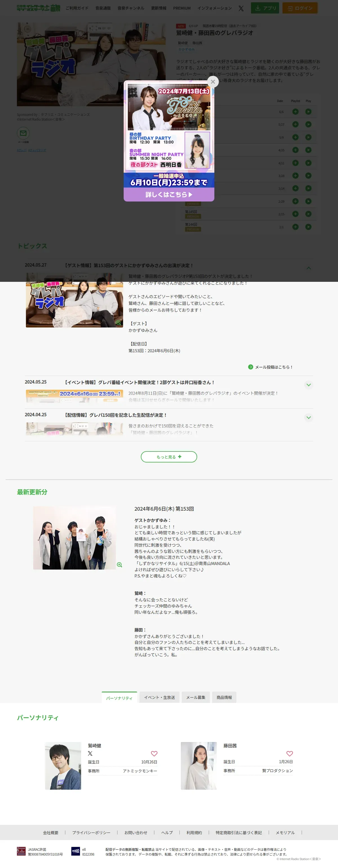This screenshot has height=868, width=338.
Task: Open 更新情報 menu item
Action: (x=159, y=8)
